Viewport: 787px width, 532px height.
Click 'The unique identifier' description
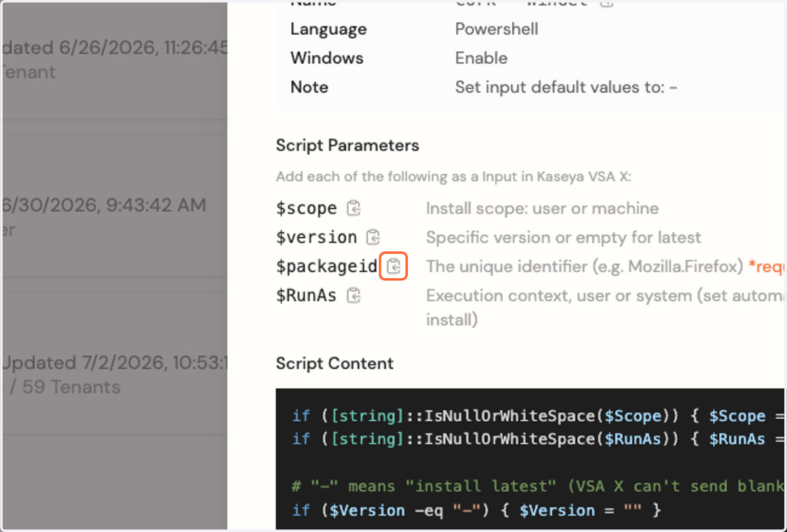click(584, 266)
